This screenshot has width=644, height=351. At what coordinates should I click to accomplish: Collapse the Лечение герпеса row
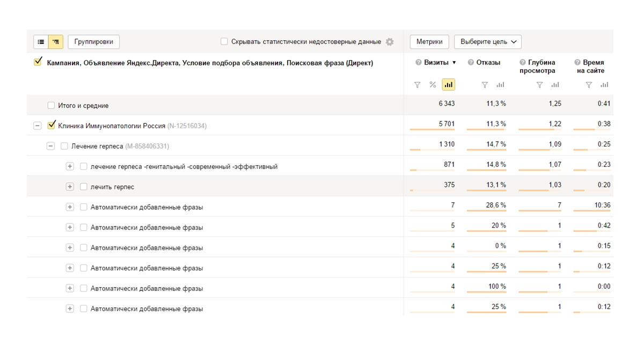[x=50, y=146]
